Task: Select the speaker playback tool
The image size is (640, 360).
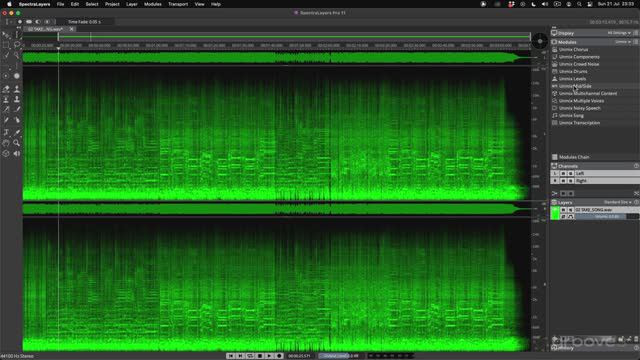Action: click(17, 153)
